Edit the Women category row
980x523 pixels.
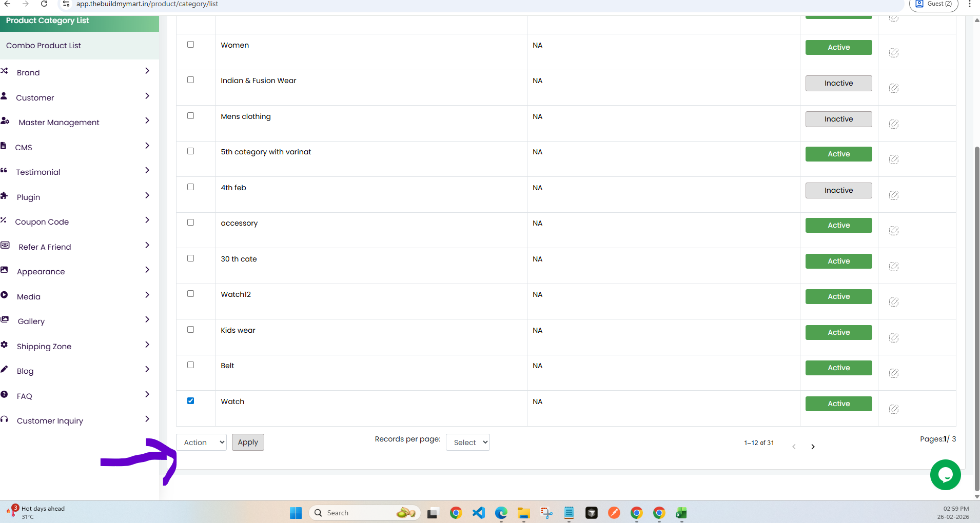[893, 53]
